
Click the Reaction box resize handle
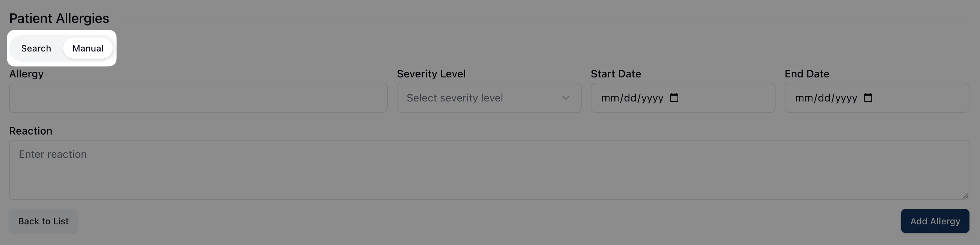(x=965, y=196)
